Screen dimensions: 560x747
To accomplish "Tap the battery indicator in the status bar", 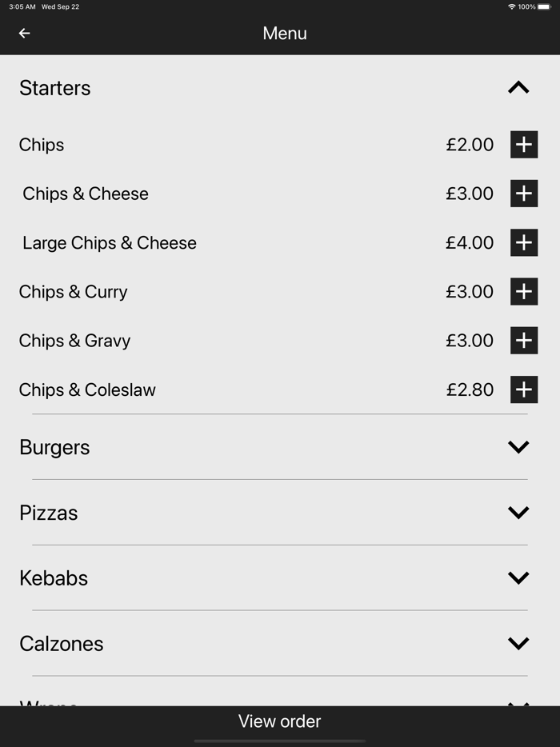I will click(546, 6).
